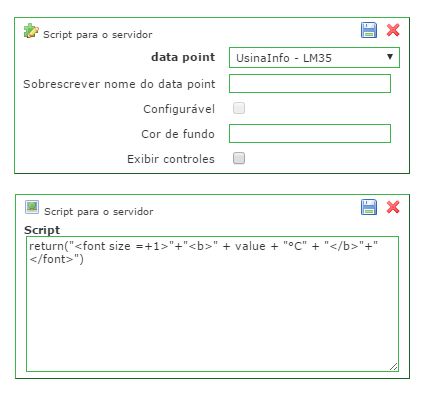
Task: Click the "Exibir controles" label text
Action: (x=171, y=159)
